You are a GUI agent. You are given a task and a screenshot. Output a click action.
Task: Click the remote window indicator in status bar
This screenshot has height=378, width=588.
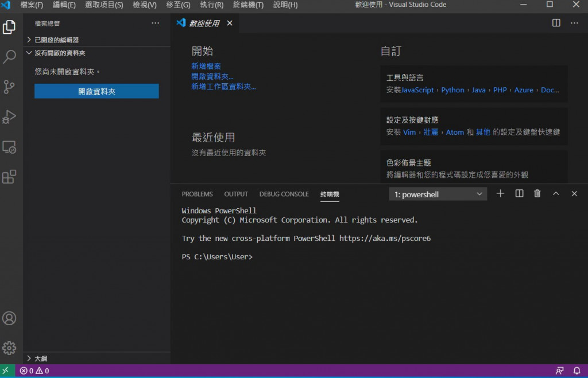tap(6, 371)
